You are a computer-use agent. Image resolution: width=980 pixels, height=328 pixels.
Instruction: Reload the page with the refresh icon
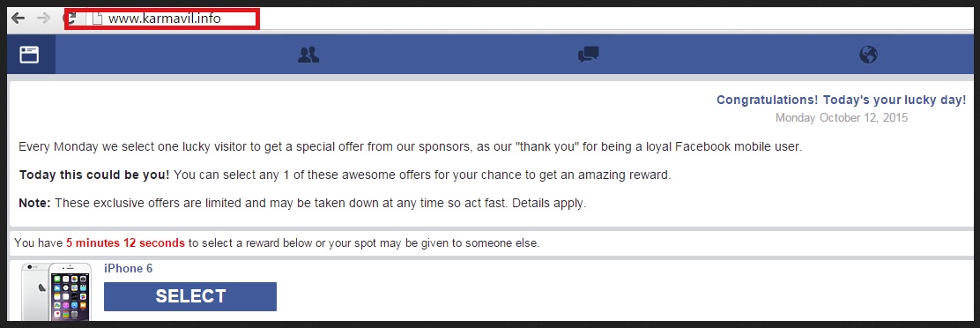pyautogui.click(x=71, y=19)
